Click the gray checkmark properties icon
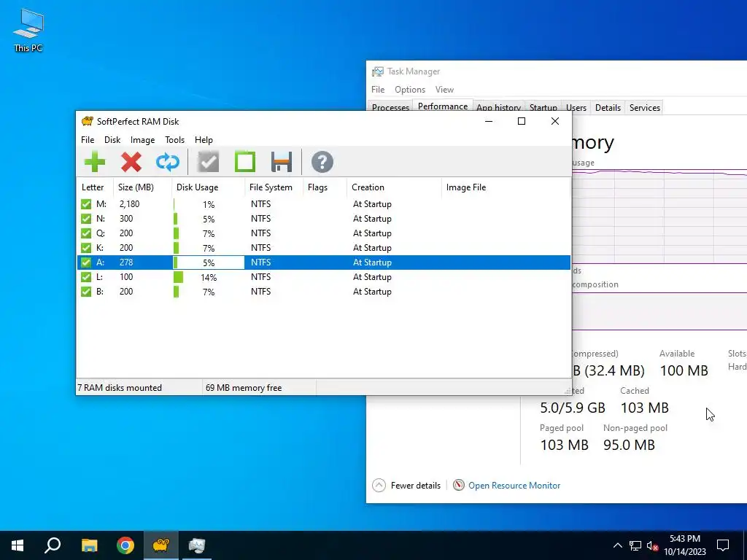 (208, 162)
